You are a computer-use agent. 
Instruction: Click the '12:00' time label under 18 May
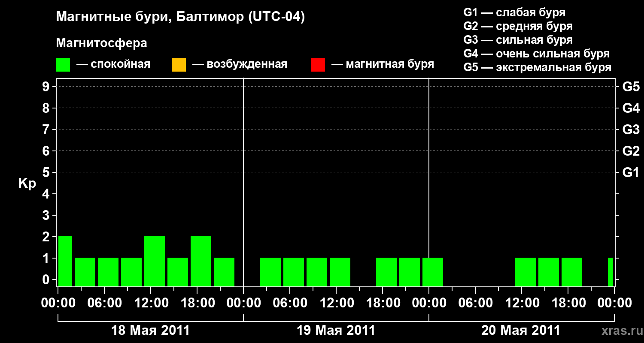pos(151,303)
